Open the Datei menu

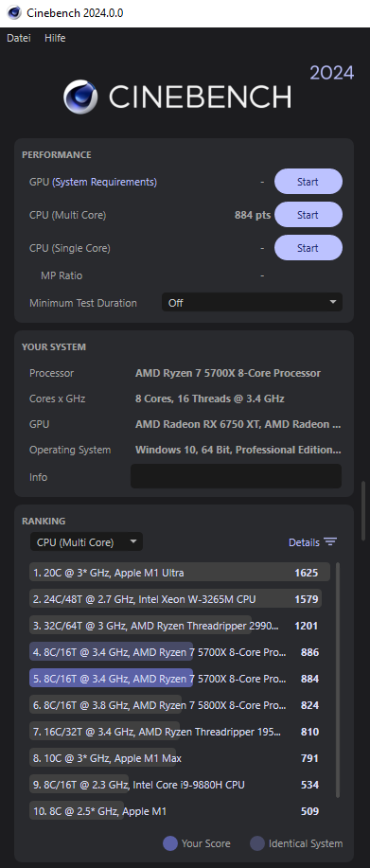pyautogui.click(x=19, y=38)
